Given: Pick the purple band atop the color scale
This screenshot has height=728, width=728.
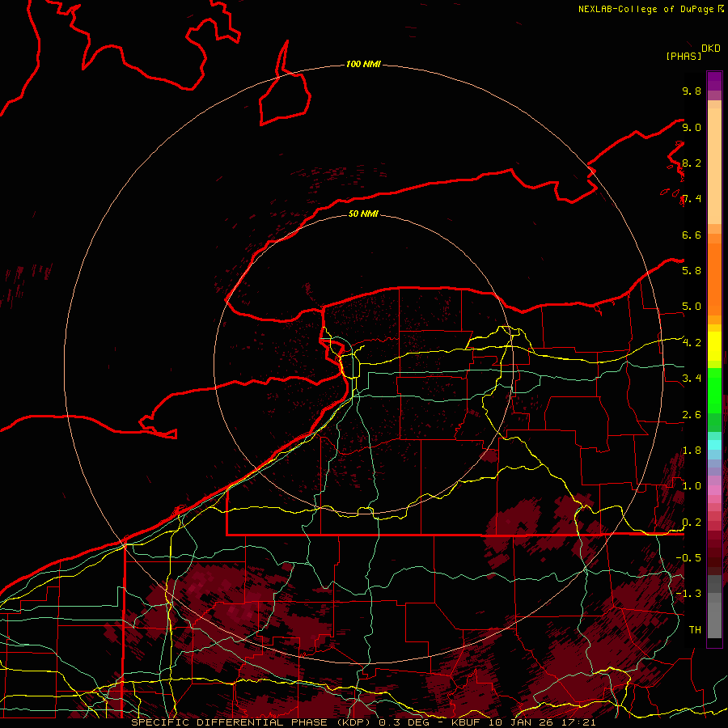Looking at the screenshot, I should tap(714, 81).
